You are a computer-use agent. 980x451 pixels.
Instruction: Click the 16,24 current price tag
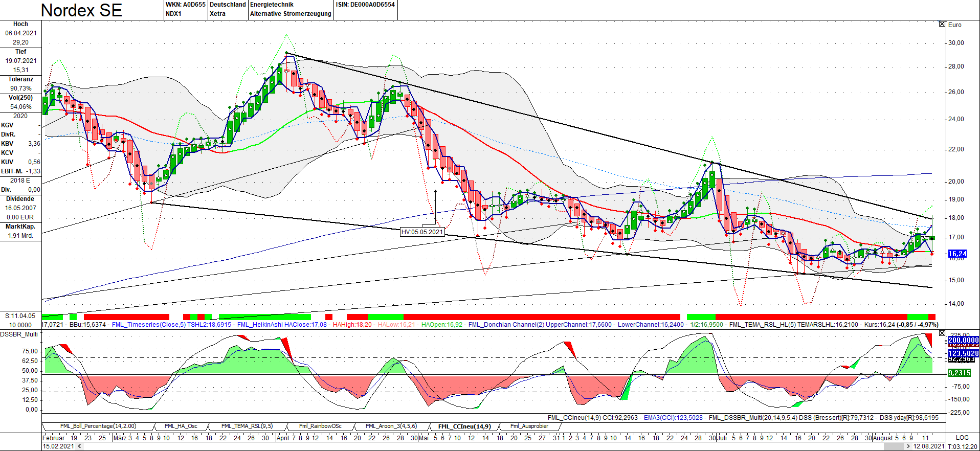957,254
